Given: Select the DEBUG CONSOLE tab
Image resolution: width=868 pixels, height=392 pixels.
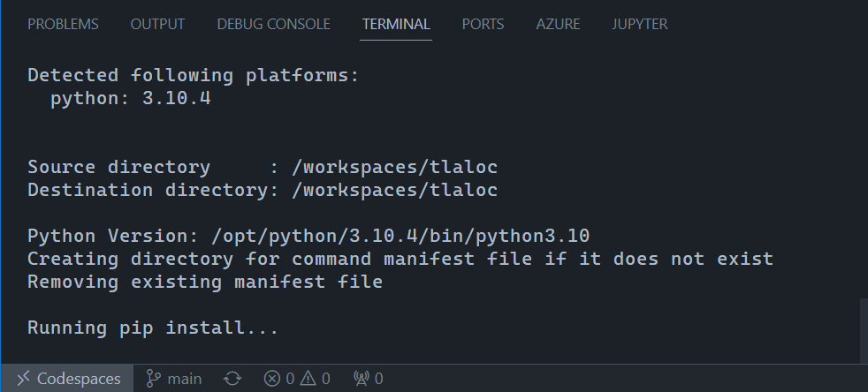Looking at the screenshot, I should click(x=273, y=25).
